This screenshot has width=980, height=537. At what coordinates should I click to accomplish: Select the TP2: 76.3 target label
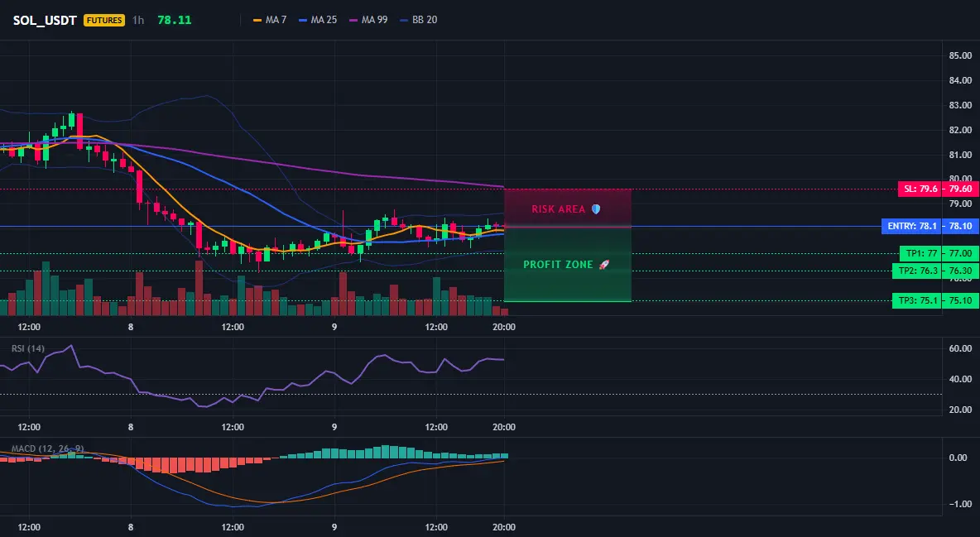click(918, 271)
